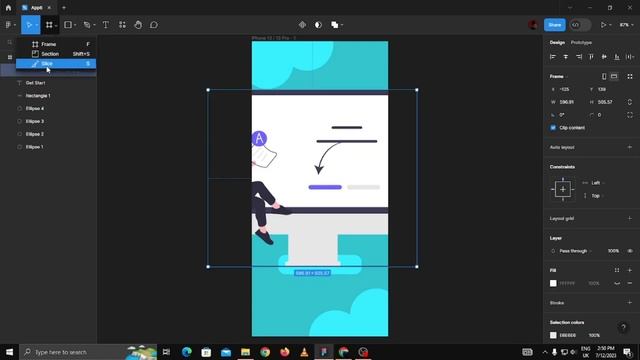Switch to the Prototype tab
Image resolution: width=640 pixels, height=360 pixels.
coord(581,42)
